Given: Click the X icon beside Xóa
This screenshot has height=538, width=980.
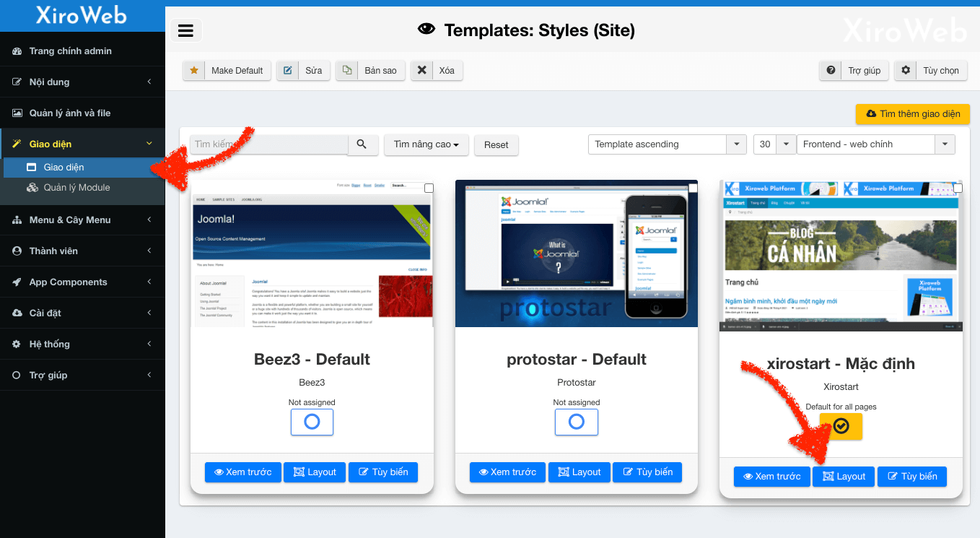Looking at the screenshot, I should click(422, 71).
